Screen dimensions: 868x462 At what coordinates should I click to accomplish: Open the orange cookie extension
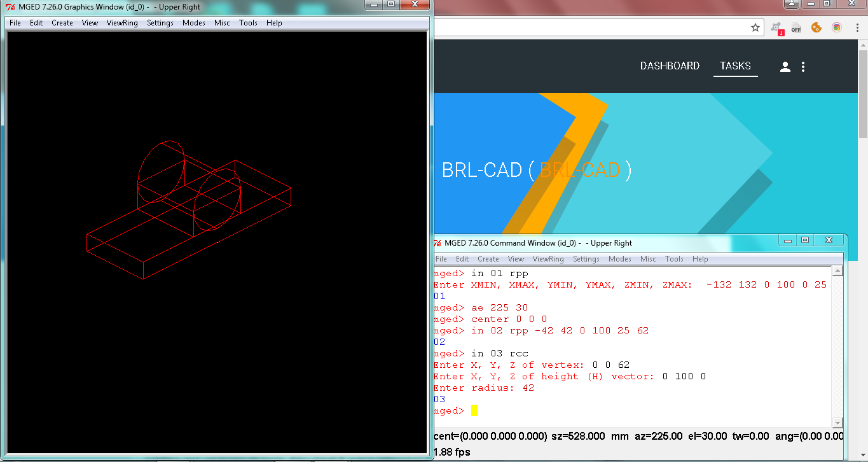click(816, 27)
